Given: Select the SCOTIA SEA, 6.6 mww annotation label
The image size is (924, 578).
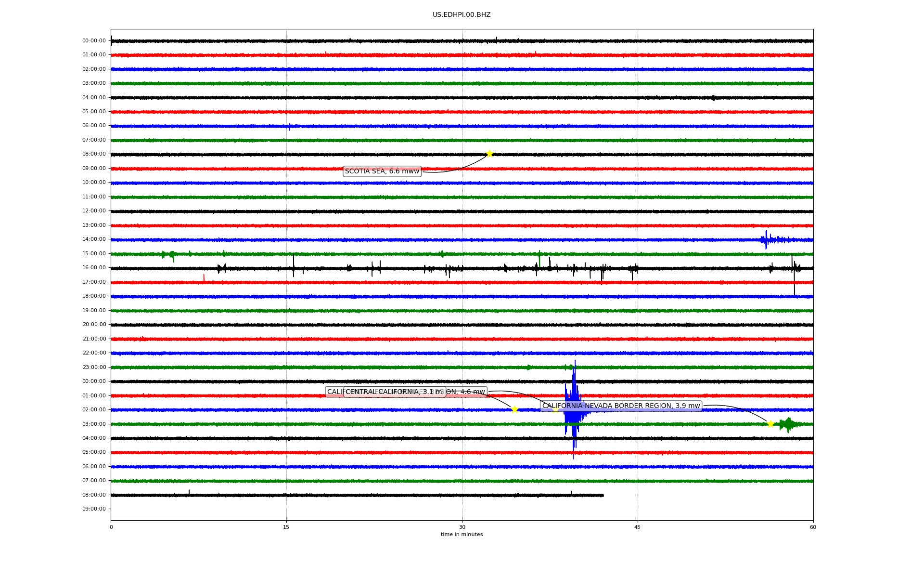Looking at the screenshot, I should pyautogui.click(x=382, y=171).
